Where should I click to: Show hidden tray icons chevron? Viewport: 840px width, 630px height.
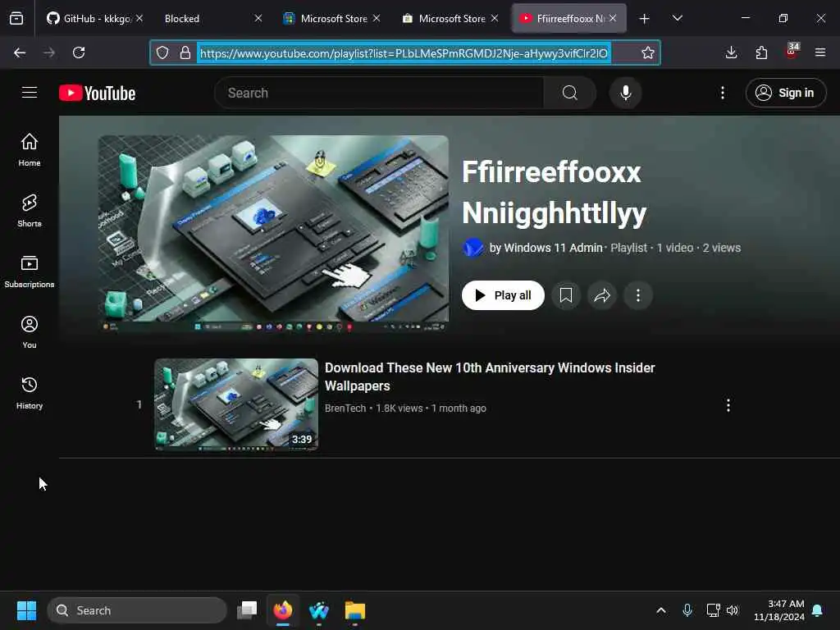661,610
